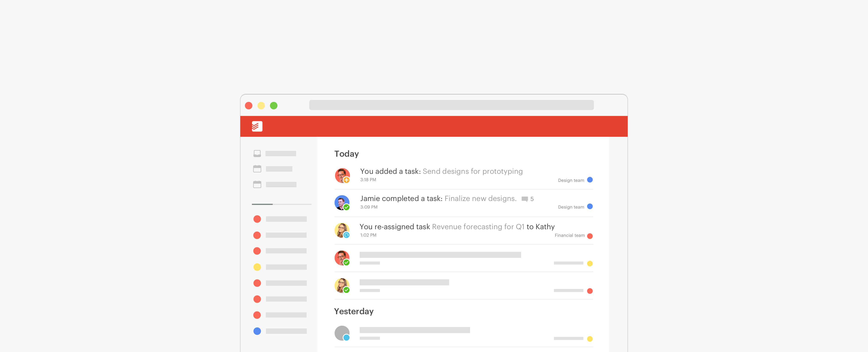868x352 pixels.
Task: Click avatar on Revenue forecasting re-assigned row
Action: click(x=342, y=230)
